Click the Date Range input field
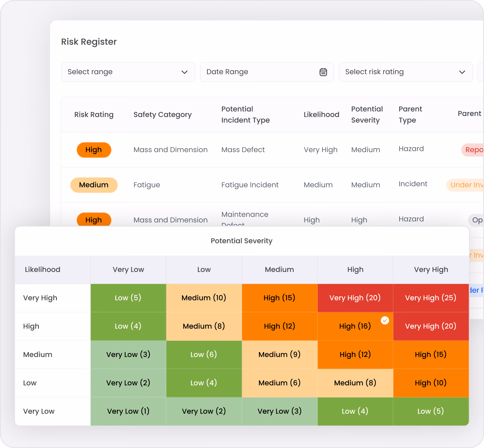Screen dimensions: 484x448 [267, 72]
